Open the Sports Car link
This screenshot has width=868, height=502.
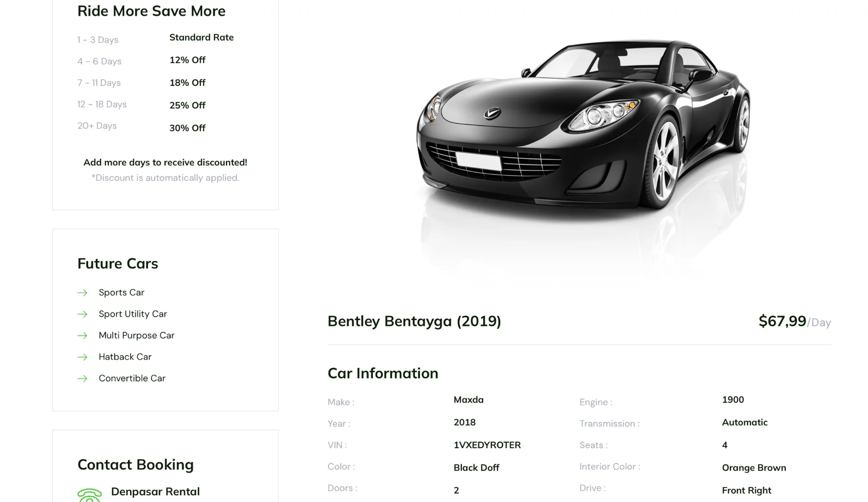coord(121,292)
